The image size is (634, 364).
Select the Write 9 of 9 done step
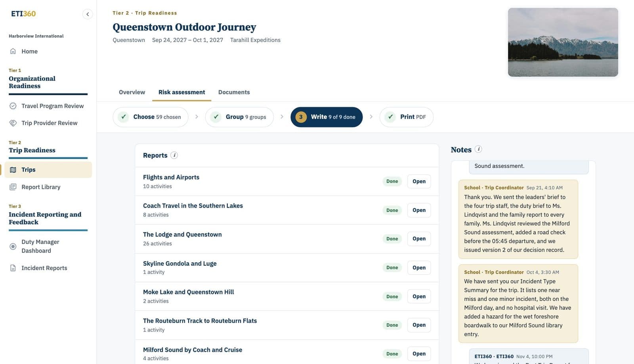point(327,117)
